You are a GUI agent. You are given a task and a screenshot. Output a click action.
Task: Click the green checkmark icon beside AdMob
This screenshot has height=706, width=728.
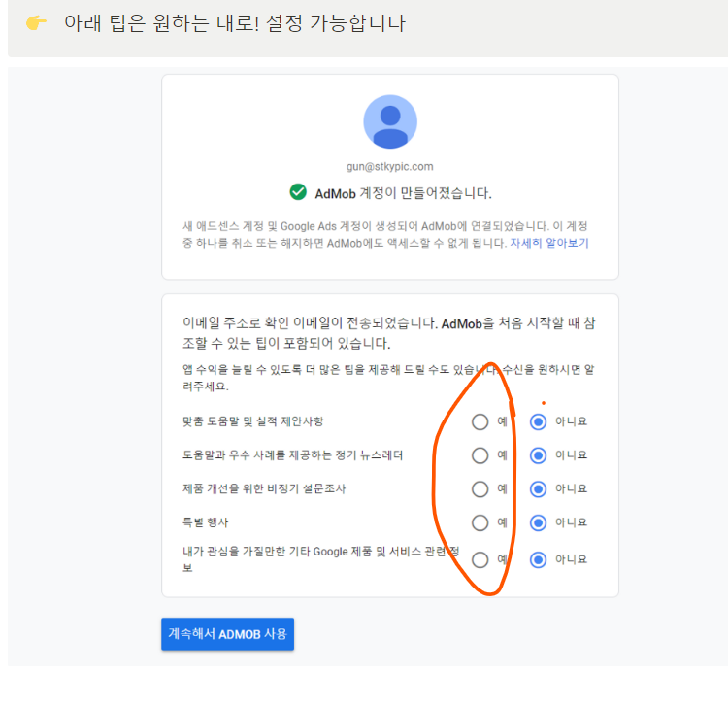coord(298,192)
